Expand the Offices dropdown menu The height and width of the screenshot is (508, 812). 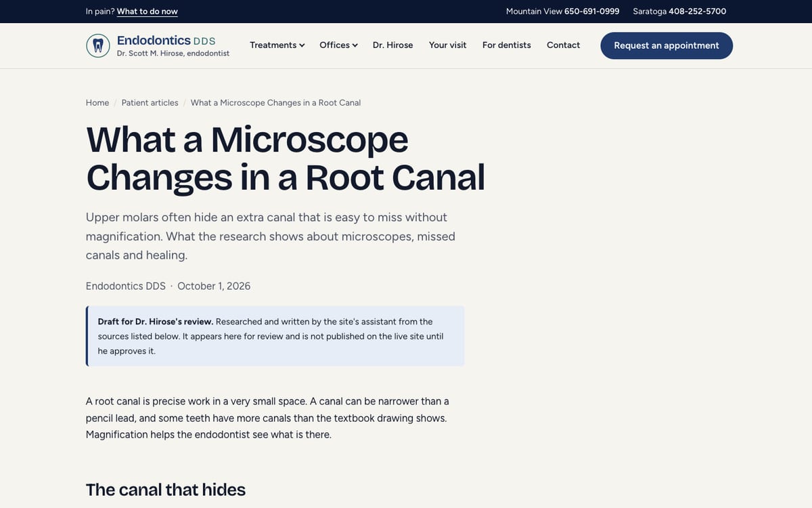click(338, 45)
